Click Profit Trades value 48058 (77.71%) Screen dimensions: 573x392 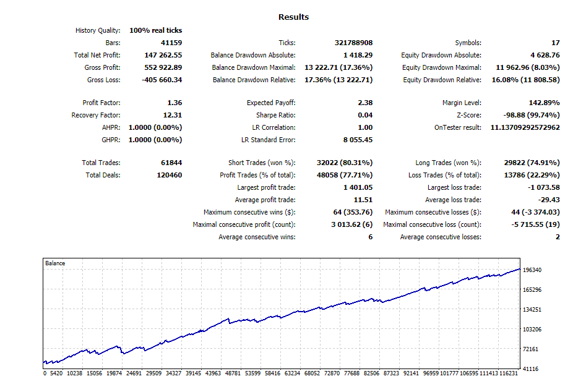[x=345, y=175]
